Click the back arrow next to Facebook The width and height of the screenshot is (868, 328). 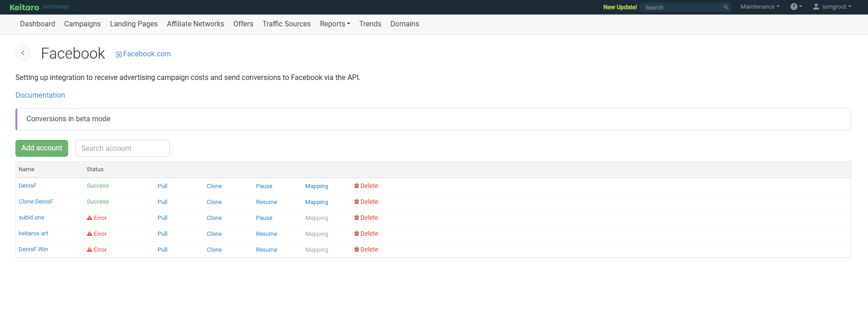point(23,53)
